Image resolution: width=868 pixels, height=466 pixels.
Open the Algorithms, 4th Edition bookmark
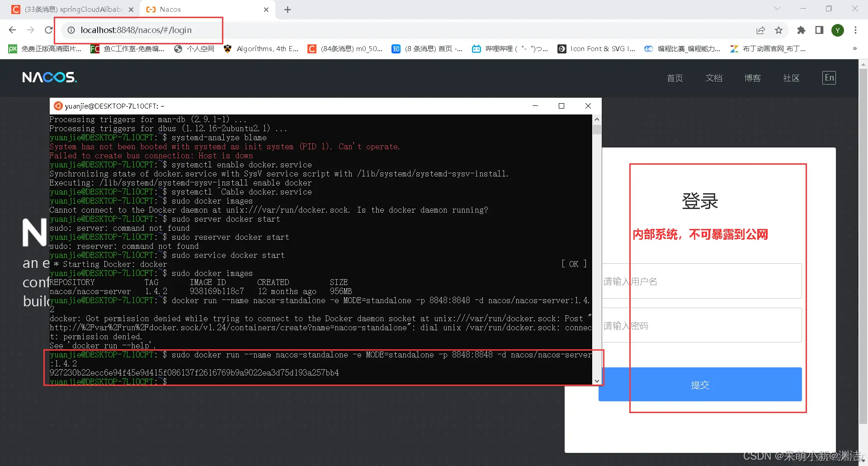pyautogui.click(x=261, y=49)
